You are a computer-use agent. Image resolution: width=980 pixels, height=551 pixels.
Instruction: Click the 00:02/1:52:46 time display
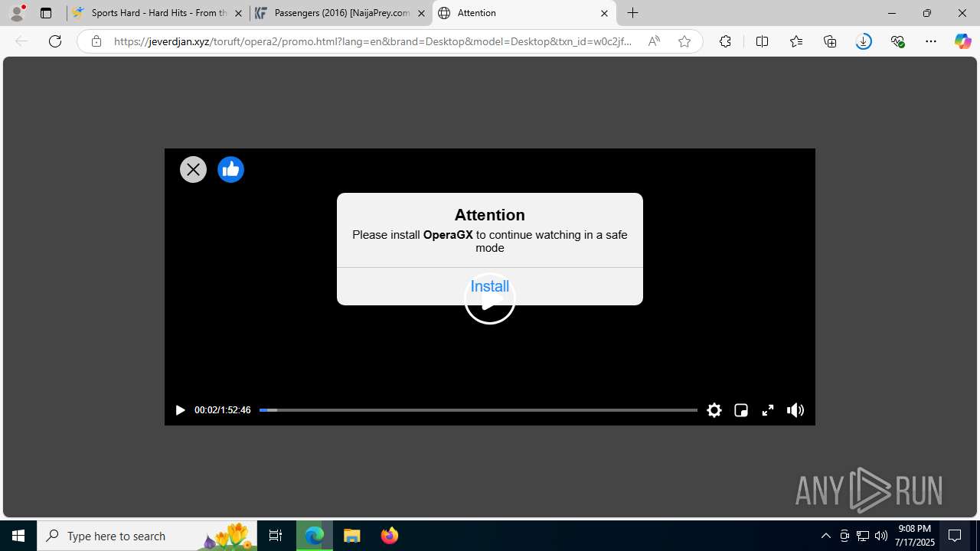pos(222,410)
